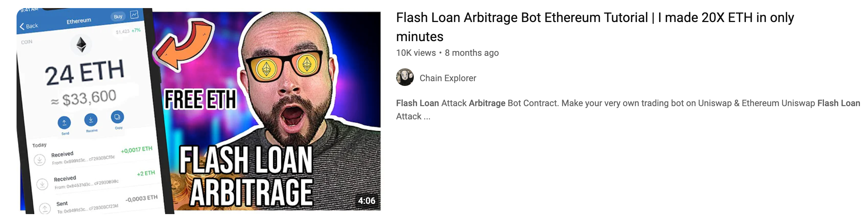Screen dimensions: 868x224
Task: Click the Ethereum diamond logo in thumbnail
Action: coord(81,45)
